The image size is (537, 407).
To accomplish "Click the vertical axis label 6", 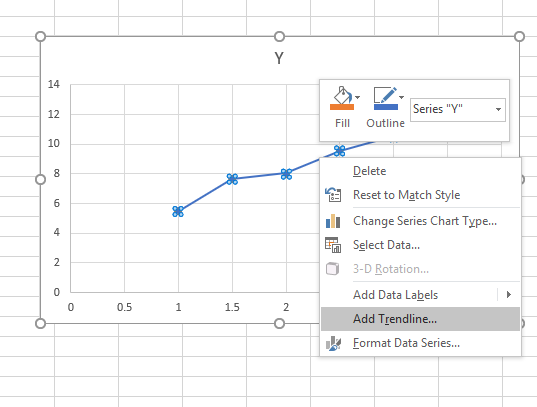I will click(57, 203).
